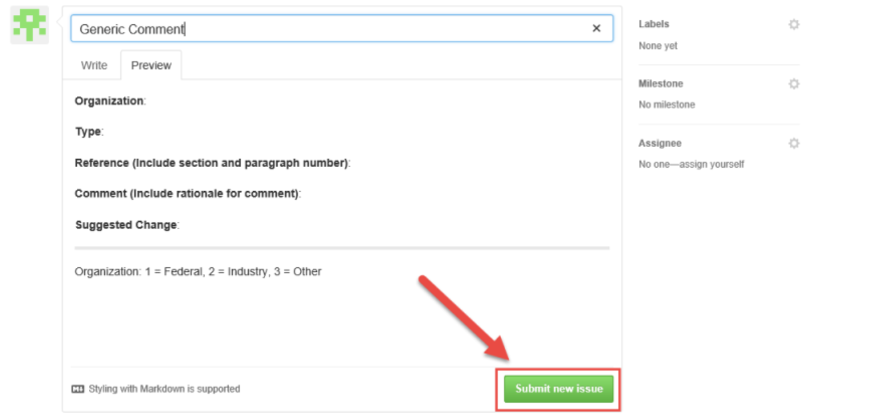Viewport: 886px width, 420px height.
Task: Submit the new issue
Action: click(x=558, y=389)
